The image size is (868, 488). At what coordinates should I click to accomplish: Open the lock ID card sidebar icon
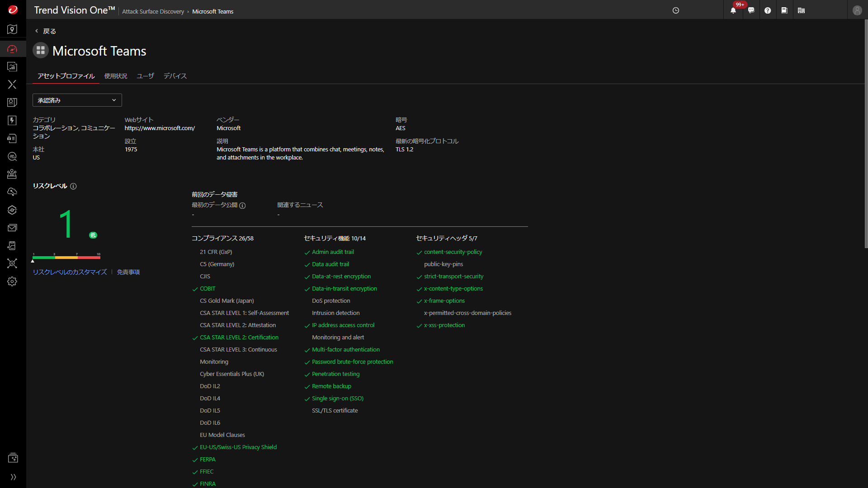[12, 138]
